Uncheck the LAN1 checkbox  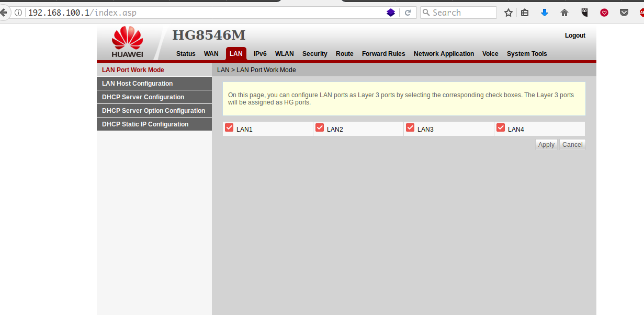coord(229,128)
